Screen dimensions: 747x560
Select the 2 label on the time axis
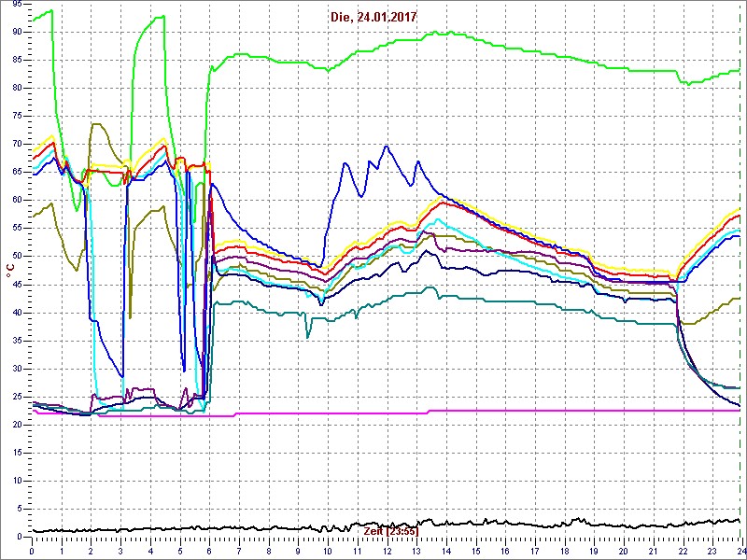pyautogui.click(x=91, y=550)
